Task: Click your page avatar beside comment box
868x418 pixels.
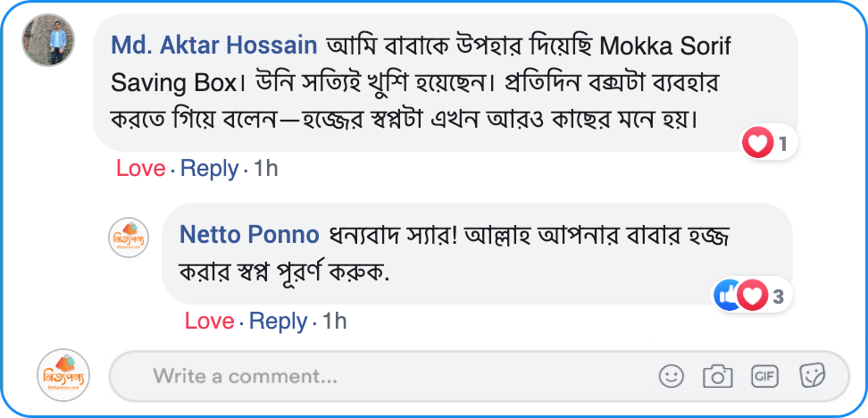Action: pyautogui.click(x=63, y=376)
